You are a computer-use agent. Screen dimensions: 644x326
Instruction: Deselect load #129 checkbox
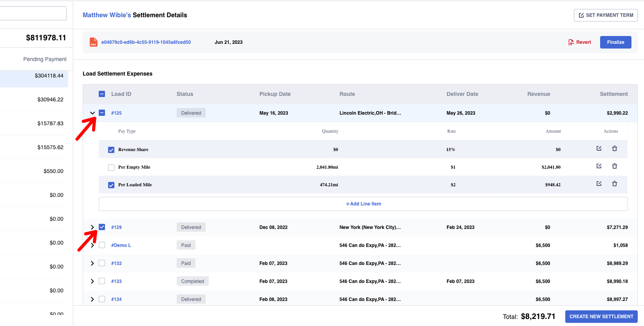point(102,227)
